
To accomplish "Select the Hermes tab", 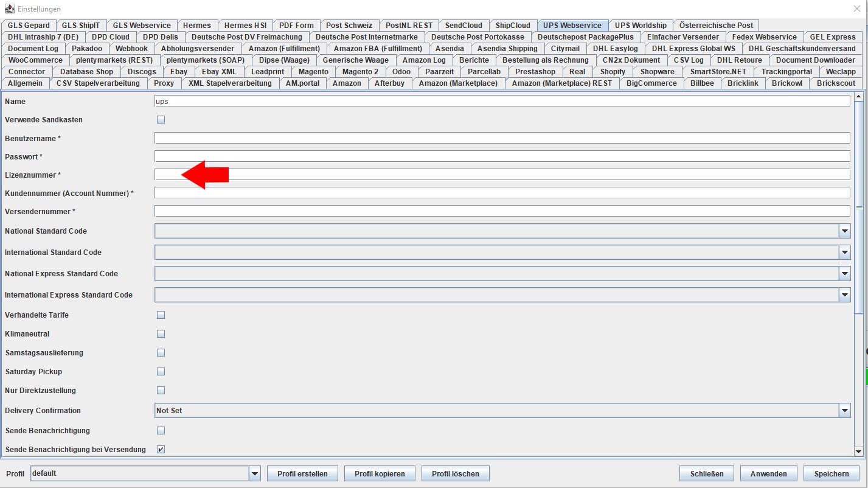I will (x=197, y=26).
